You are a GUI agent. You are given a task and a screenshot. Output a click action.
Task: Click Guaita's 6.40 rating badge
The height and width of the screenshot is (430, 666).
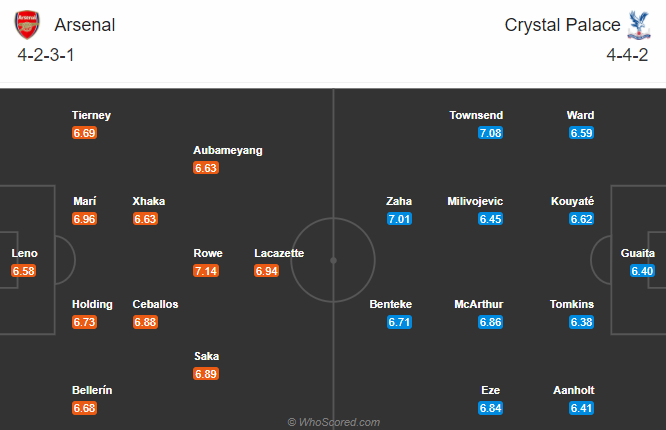pyautogui.click(x=643, y=271)
